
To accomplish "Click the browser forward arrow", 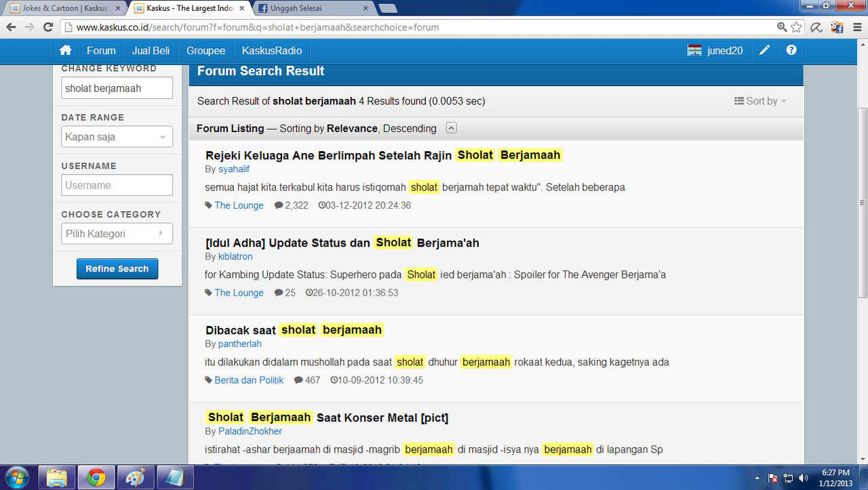I will (29, 27).
